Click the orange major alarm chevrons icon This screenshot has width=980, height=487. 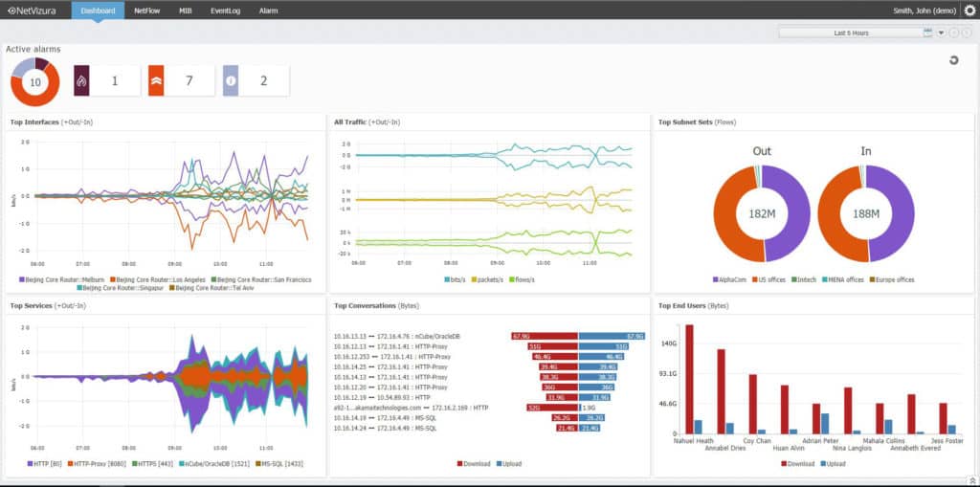pyautogui.click(x=156, y=80)
